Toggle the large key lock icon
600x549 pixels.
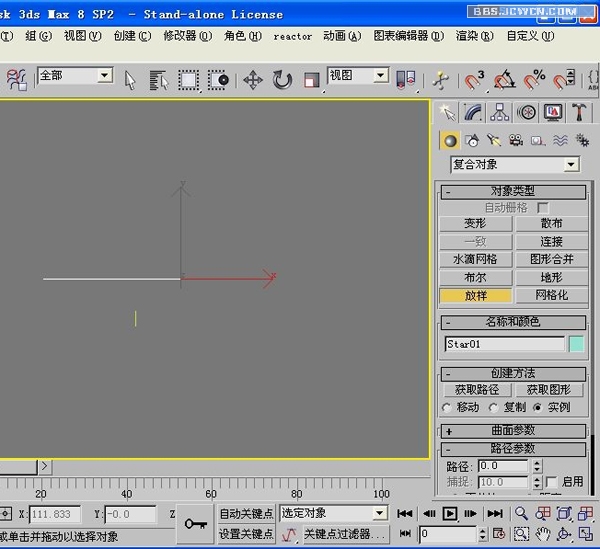(196, 523)
